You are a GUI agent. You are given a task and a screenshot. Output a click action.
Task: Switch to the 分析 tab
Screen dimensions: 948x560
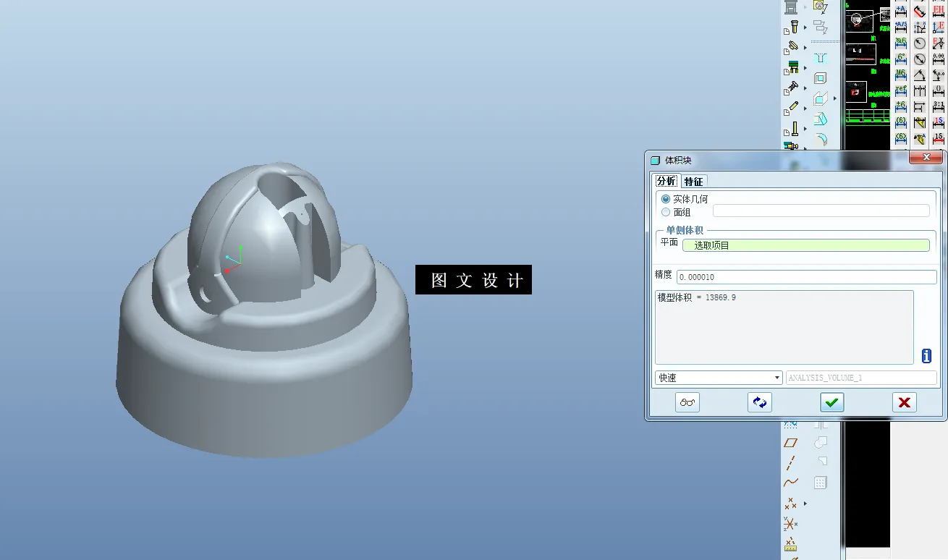(666, 181)
